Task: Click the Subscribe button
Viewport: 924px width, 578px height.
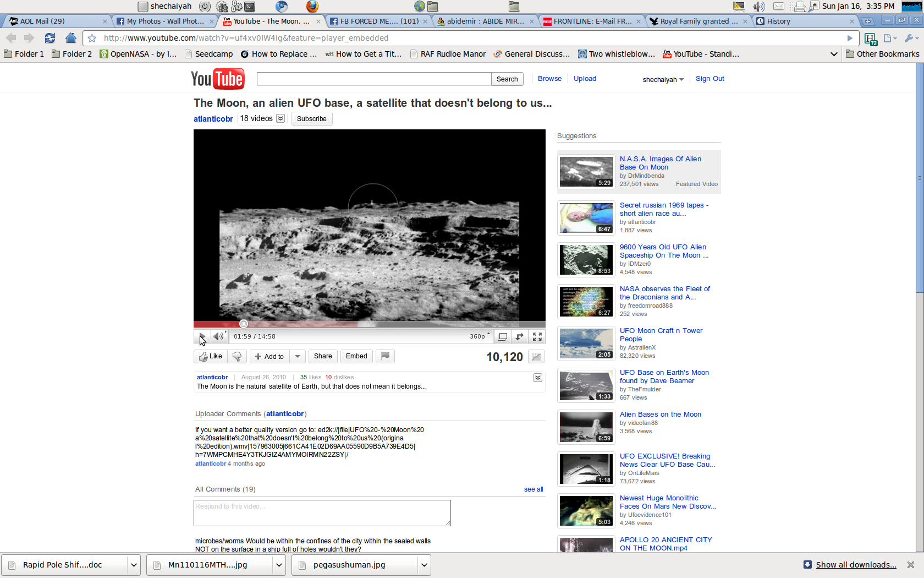Action: [x=312, y=118]
